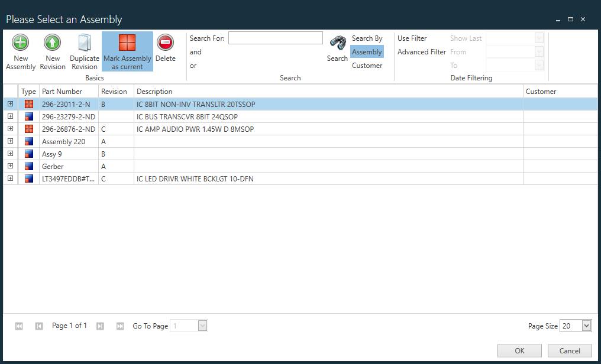Viewport: 601px width, 364px height.
Task: Switch Search By to Customer
Action: pos(367,65)
